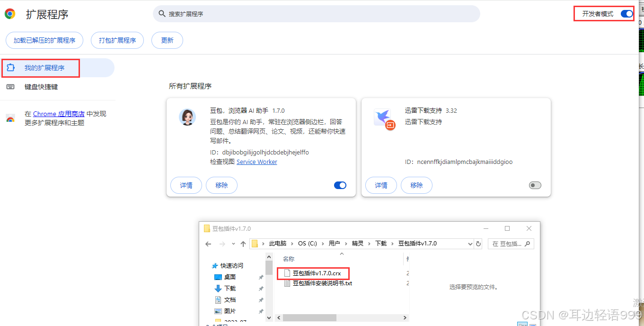Open the Service Worker link
Screen dimensions: 644x326
pos(257,162)
